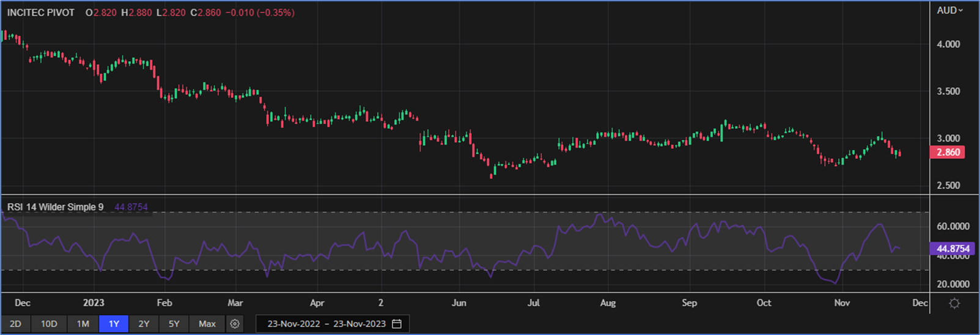
Task: Click the Mar label on time axis
Action: [x=235, y=303]
